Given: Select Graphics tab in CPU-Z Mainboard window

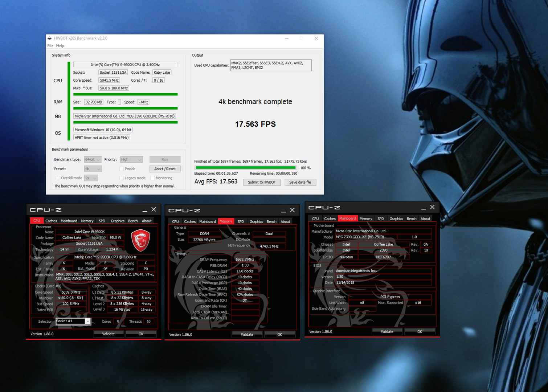Looking at the screenshot, I should coord(396,219).
